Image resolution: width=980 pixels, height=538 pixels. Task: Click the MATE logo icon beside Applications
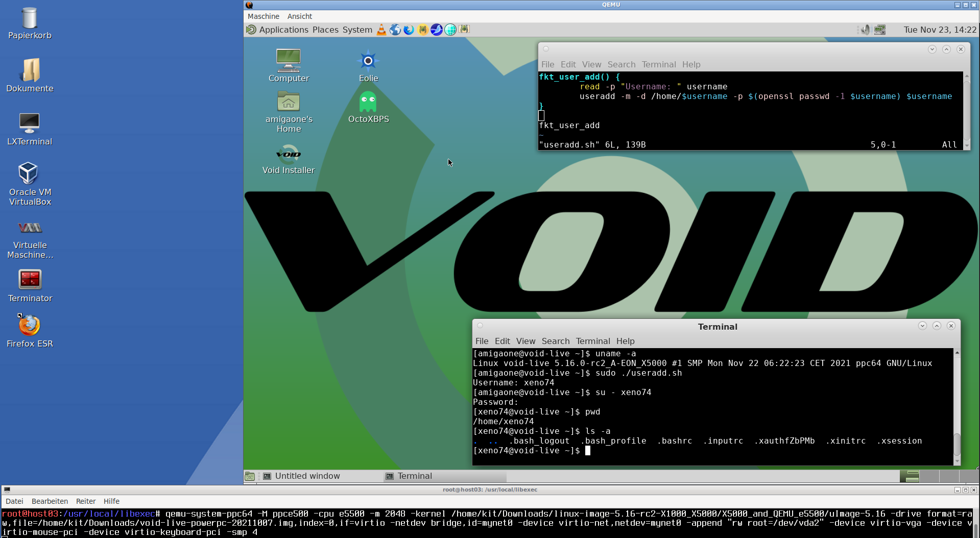251,30
